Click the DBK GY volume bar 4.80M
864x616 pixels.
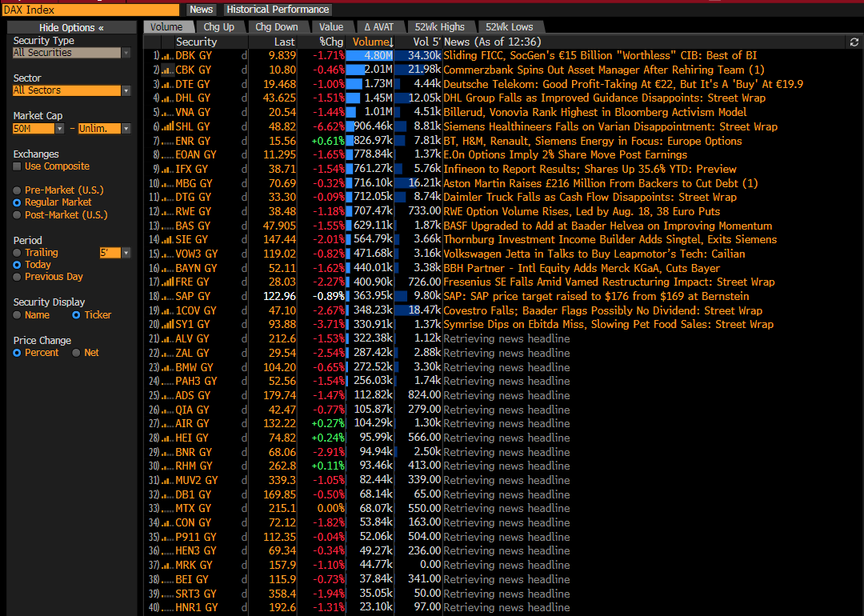[369, 56]
